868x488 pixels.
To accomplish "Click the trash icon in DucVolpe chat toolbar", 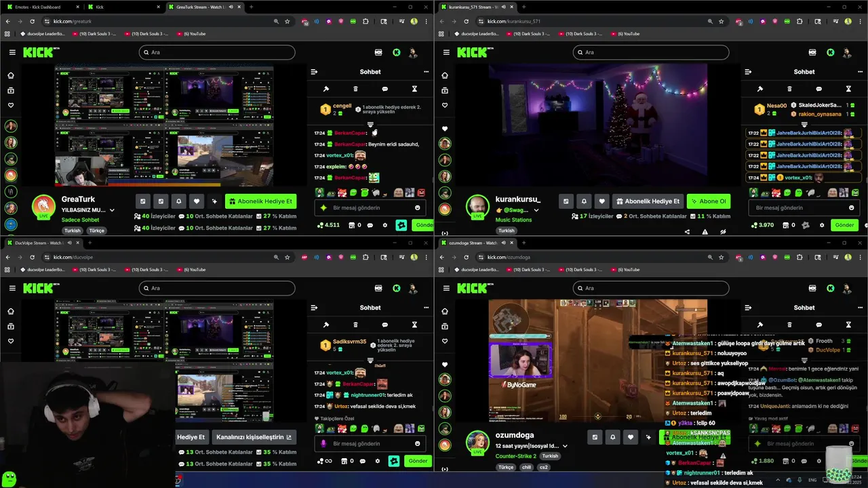I will click(x=355, y=325).
